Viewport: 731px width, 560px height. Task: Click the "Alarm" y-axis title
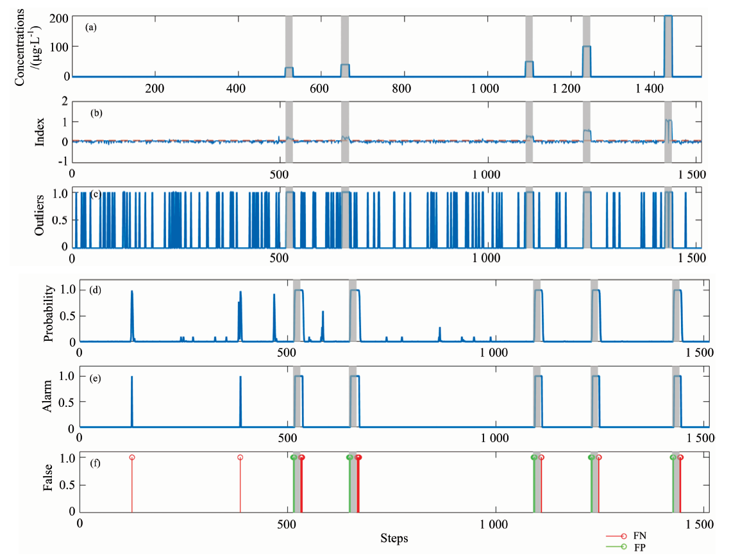coord(50,396)
